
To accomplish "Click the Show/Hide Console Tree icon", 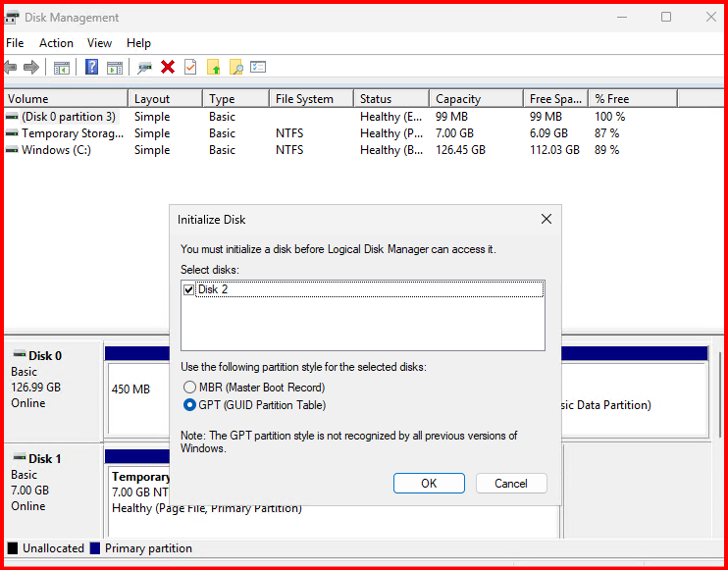I will [x=61, y=67].
